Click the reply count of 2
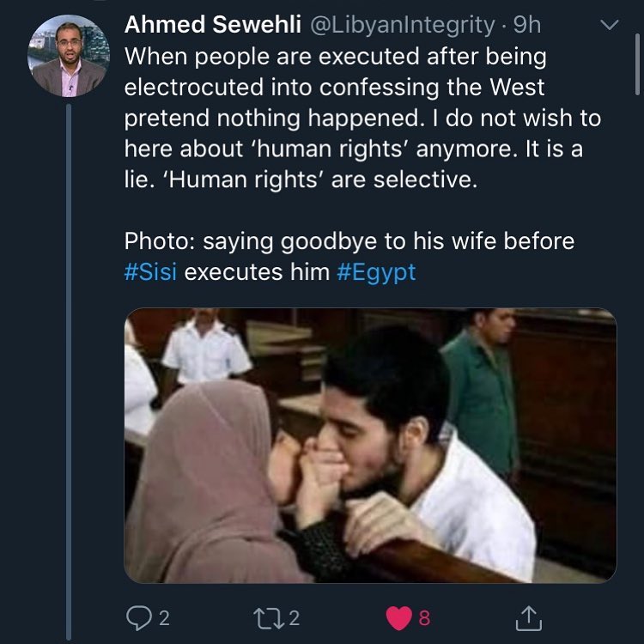The width and height of the screenshot is (644, 644). point(164,618)
